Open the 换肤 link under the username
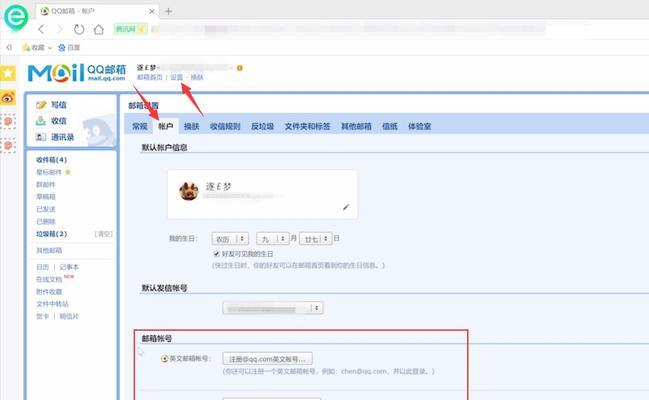The height and width of the screenshot is (400, 649). (x=197, y=77)
